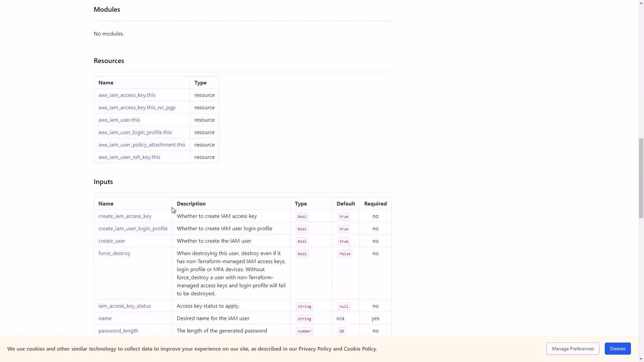
Task: Open the iam_access_key_status input link
Action: 124,306
